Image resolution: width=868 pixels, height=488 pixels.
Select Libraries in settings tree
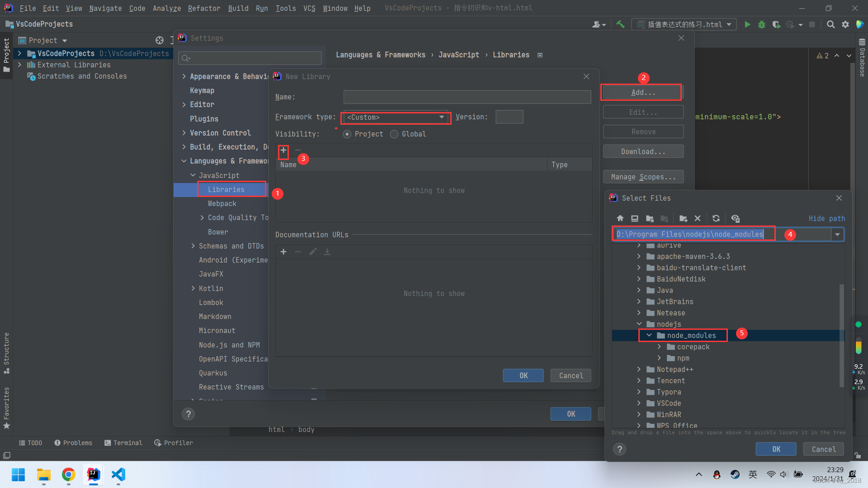226,189
